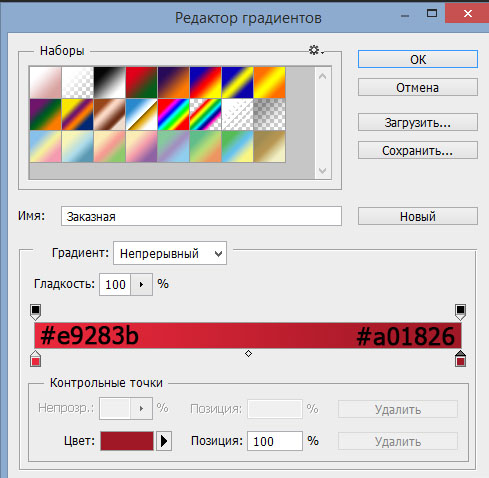Pick the full spectrum gradient preset
Screen dimensions: 489x478
pos(174,114)
